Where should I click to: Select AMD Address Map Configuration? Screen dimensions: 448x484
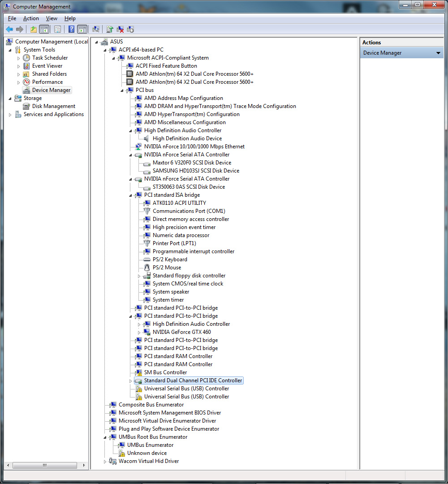[183, 98]
